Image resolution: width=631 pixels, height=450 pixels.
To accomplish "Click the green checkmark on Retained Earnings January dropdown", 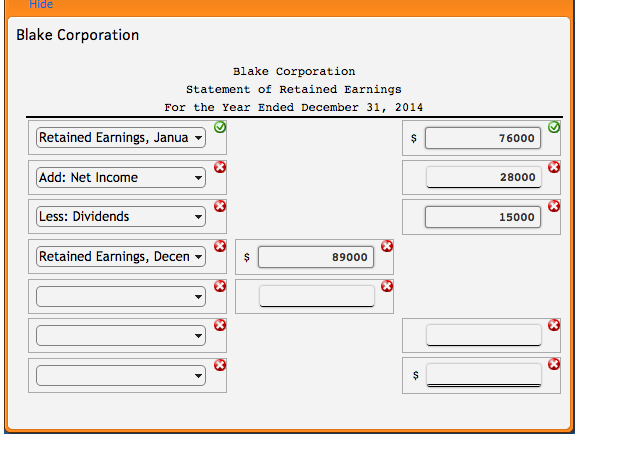I will pyautogui.click(x=220, y=127).
